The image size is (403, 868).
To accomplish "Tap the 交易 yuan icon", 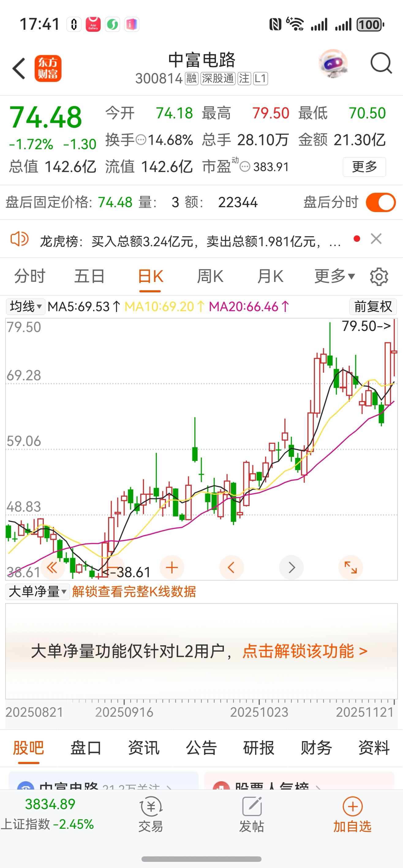I will tap(151, 806).
